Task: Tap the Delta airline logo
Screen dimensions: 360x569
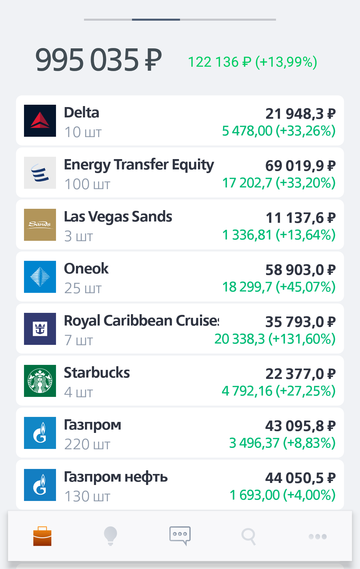Action: (x=40, y=121)
